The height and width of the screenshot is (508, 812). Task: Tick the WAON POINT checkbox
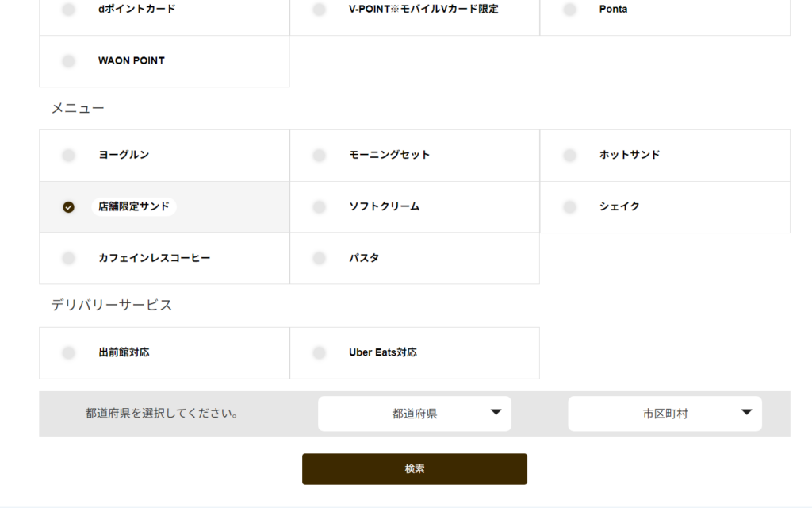69,61
